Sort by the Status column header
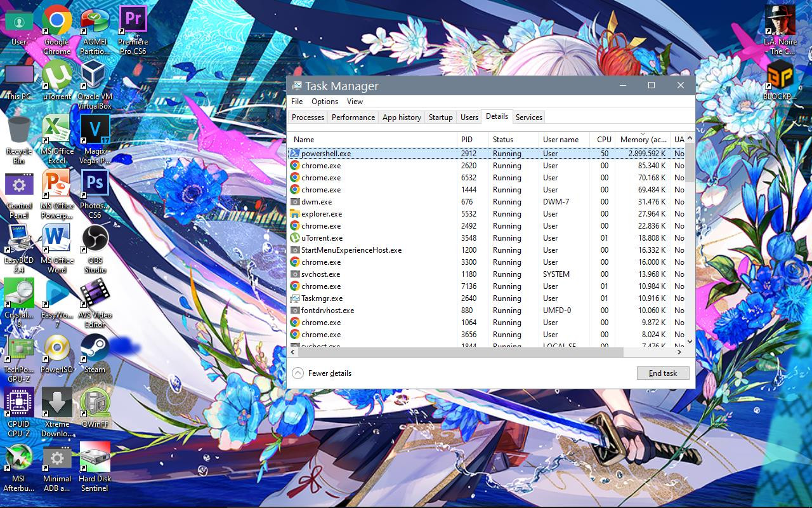The height and width of the screenshot is (508, 812). coord(514,140)
